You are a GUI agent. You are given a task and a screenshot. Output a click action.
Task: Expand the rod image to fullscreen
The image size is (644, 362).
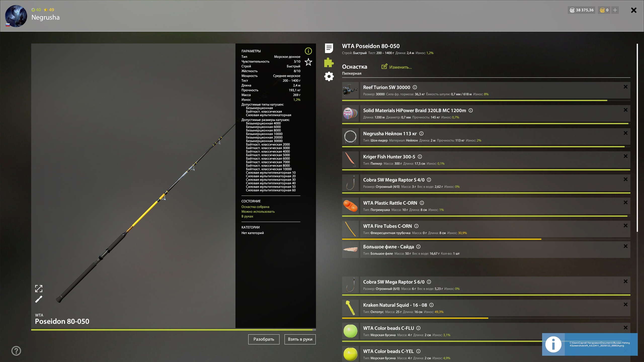tap(39, 288)
